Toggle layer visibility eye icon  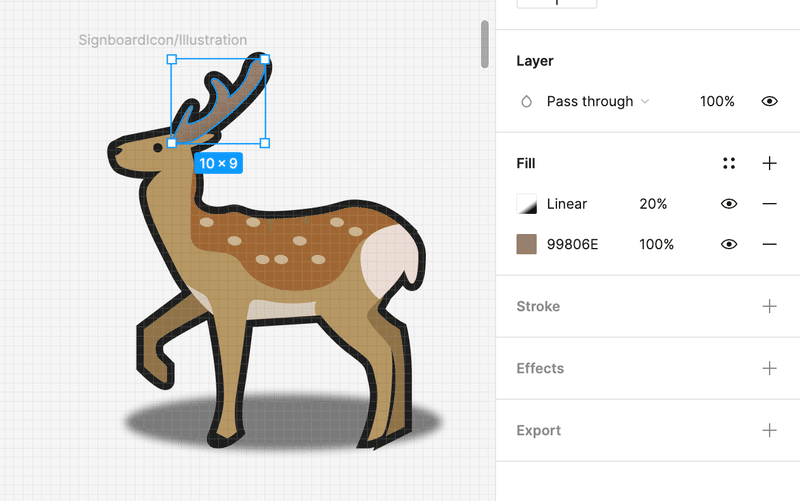click(769, 101)
